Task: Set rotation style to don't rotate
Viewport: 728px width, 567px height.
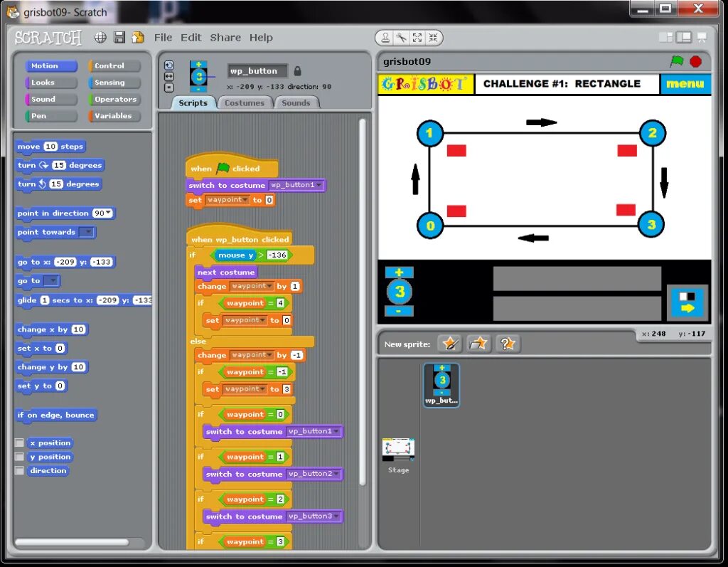Action: 169,88
